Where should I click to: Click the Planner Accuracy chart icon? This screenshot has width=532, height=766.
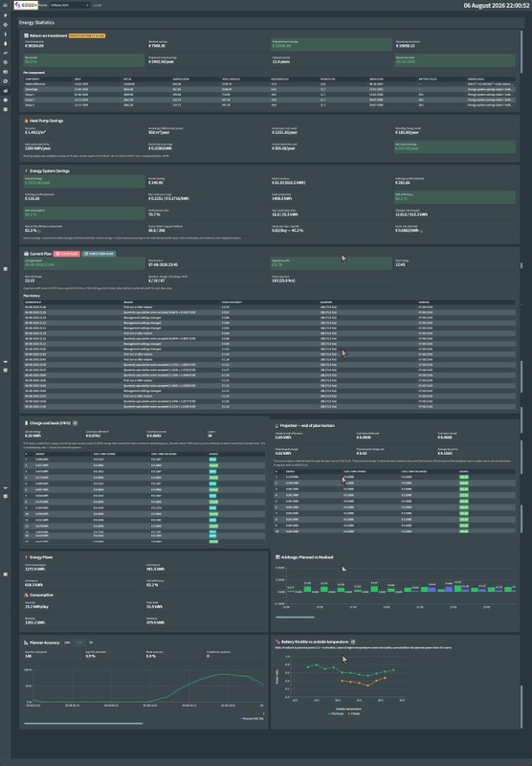click(x=27, y=642)
